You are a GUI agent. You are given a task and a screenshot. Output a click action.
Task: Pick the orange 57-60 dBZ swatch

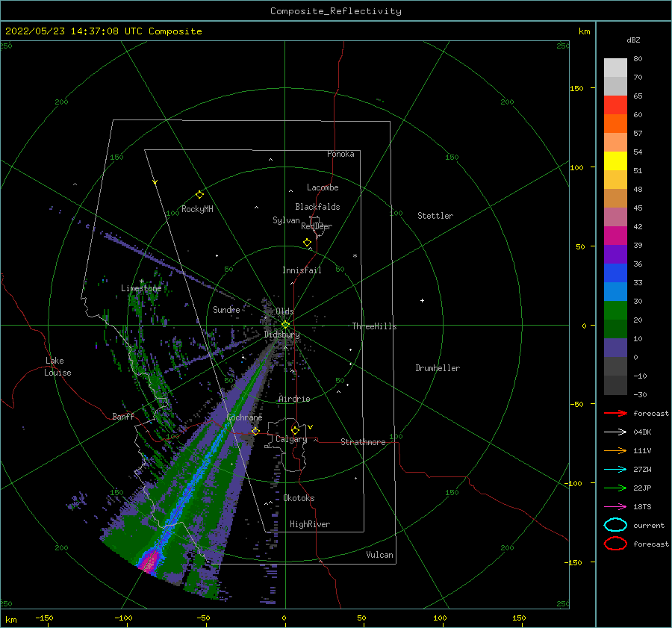pos(615,124)
